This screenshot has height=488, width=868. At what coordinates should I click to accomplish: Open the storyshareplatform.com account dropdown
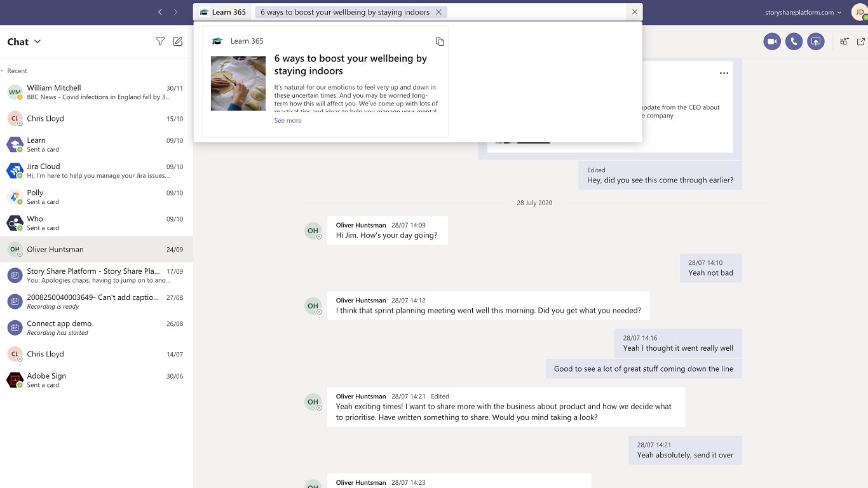coord(804,12)
